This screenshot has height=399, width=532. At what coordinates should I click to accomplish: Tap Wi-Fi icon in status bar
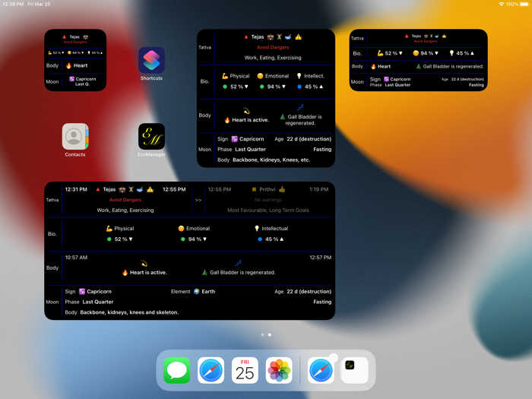(501, 4)
